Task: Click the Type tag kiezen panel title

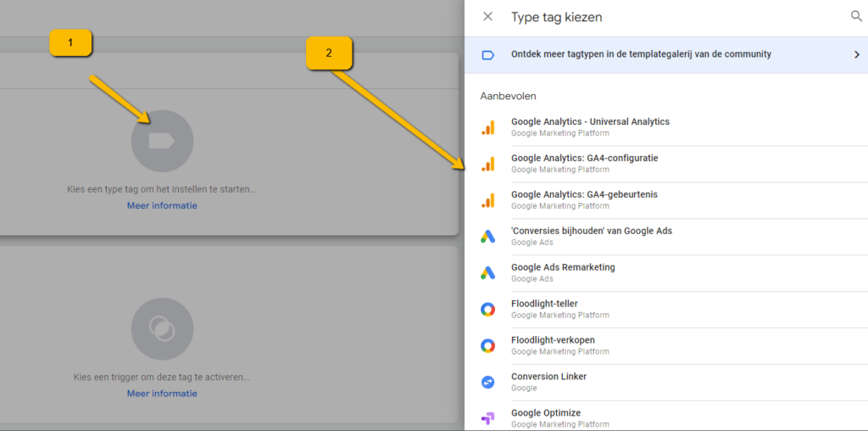Action: [556, 17]
